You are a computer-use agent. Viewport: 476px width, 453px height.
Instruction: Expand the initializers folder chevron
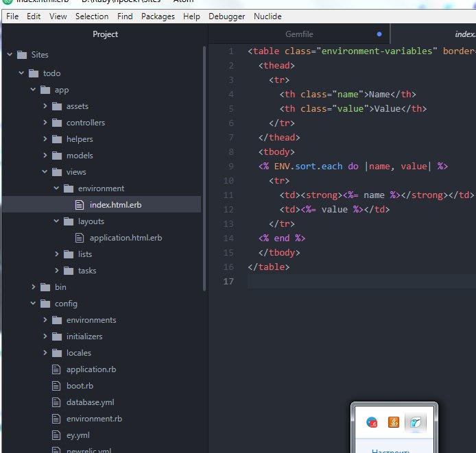45,336
